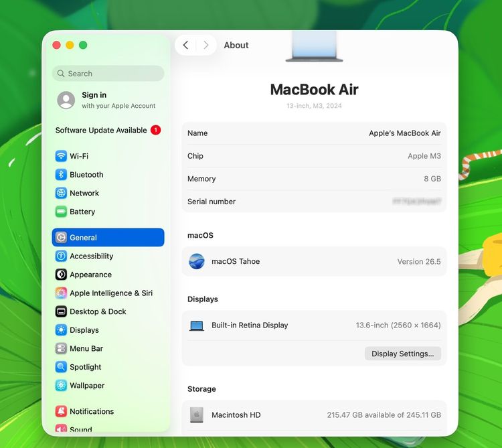Click the 8 GB memory value

[432, 179]
